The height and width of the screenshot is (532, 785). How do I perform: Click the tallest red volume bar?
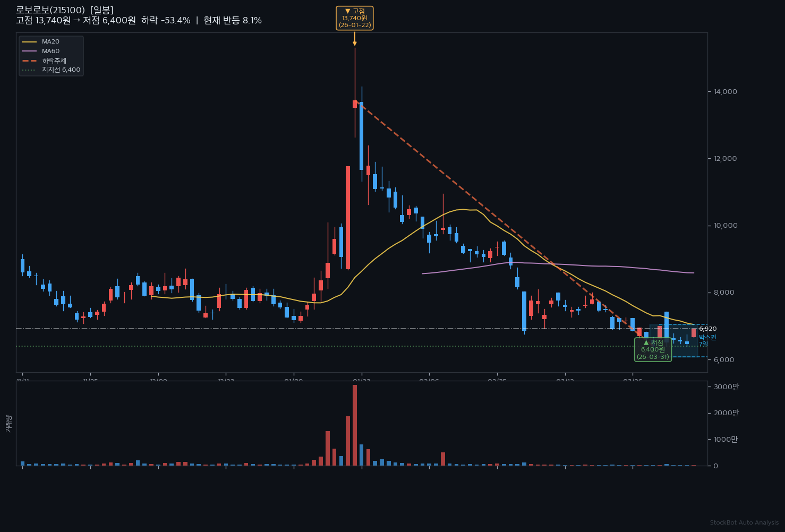pyautogui.click(x=355, y=425)
